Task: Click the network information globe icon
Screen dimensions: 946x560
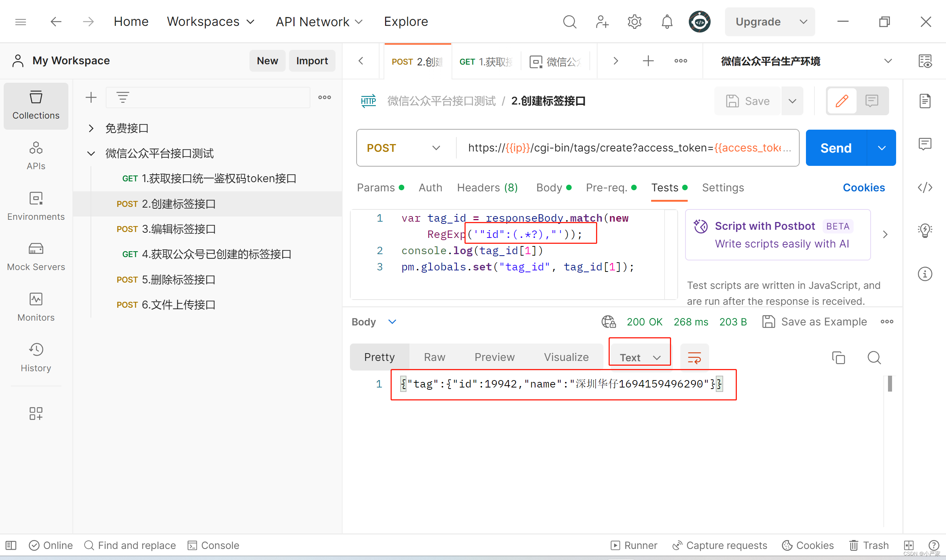Action: 608,321
